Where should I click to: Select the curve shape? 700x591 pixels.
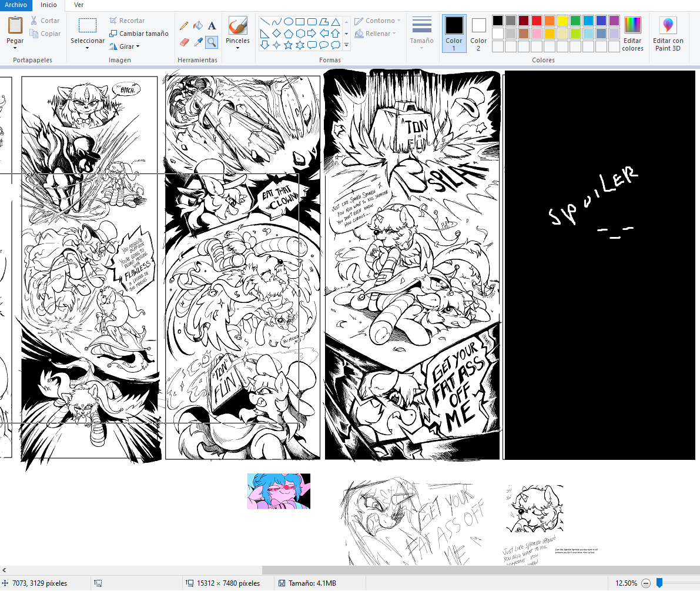click(x=277, y=21)
